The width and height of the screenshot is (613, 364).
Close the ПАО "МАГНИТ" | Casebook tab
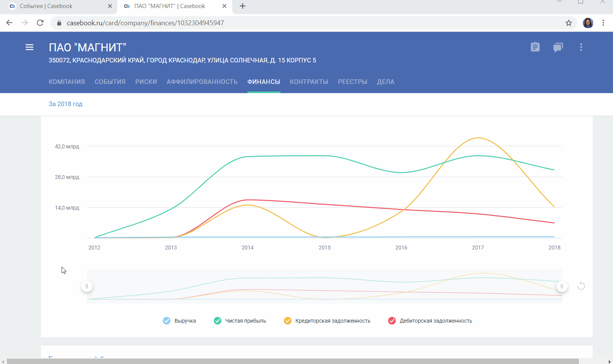pos(225,6)
